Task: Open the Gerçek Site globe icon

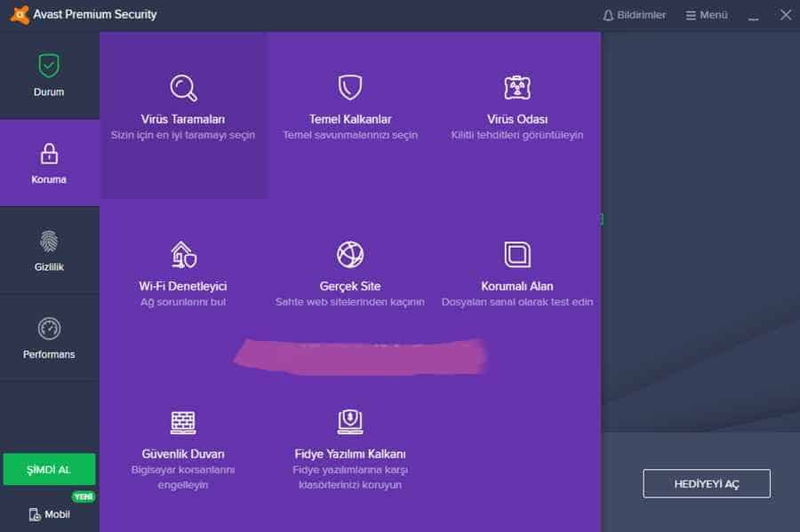Action: click(x=350, y=255)
